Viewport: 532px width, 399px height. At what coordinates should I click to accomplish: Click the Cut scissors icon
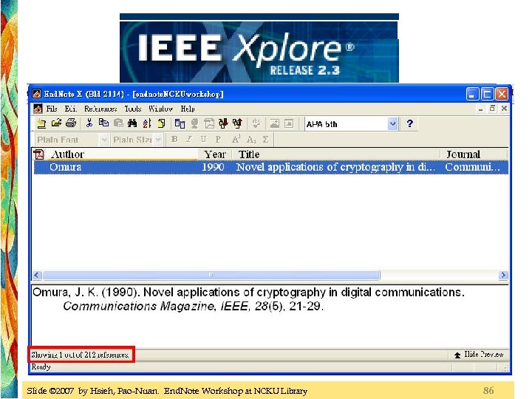(x=89, y=123)
